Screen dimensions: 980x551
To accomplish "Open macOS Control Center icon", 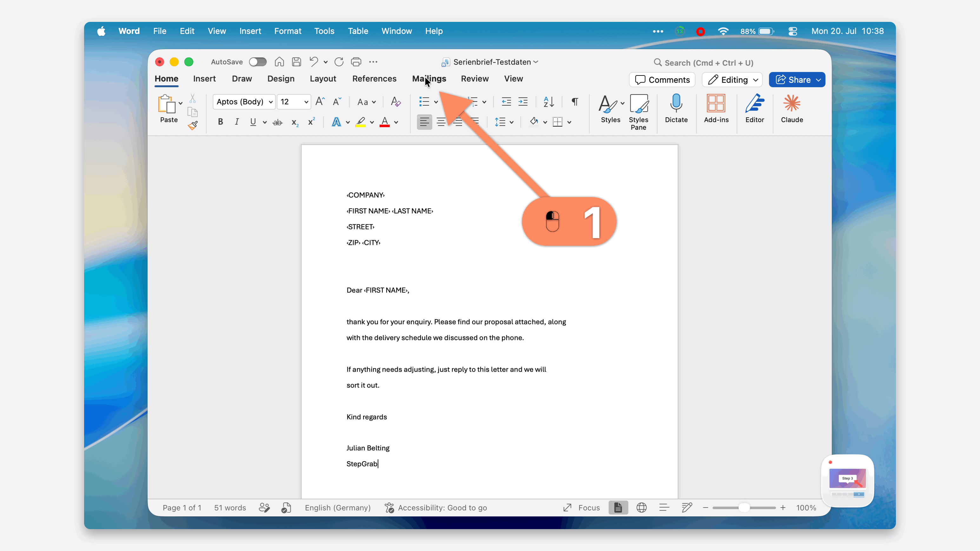I will [x=792, y=31].
